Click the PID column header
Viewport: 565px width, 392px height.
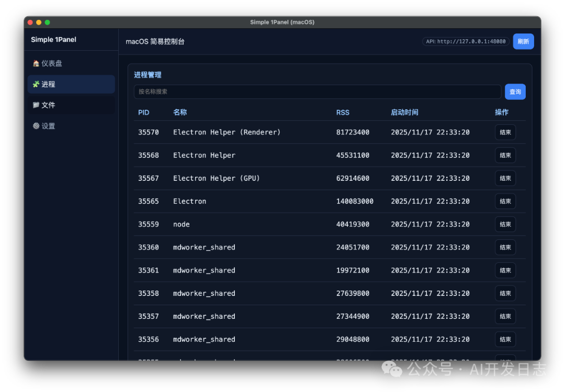[x=143, y=112]
